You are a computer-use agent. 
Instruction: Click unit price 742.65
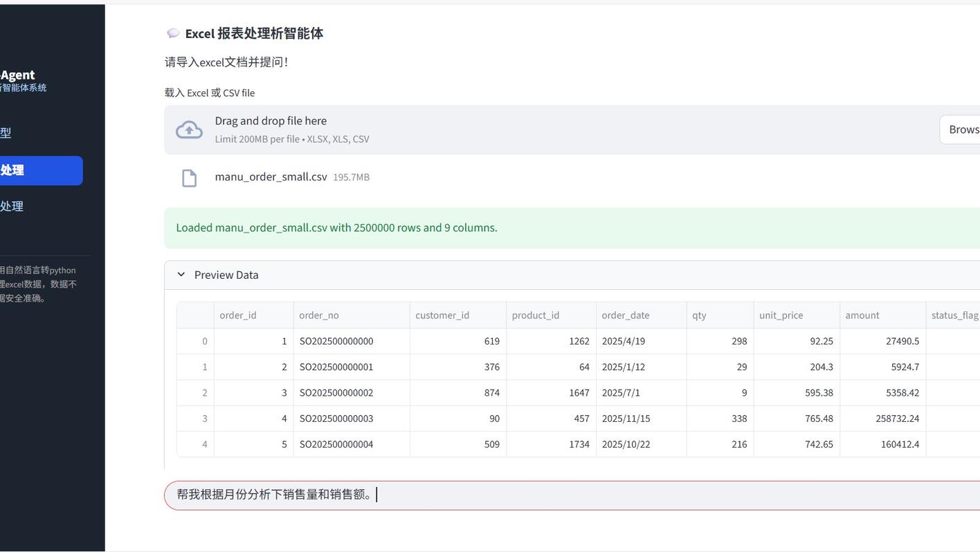click(797, 444)
